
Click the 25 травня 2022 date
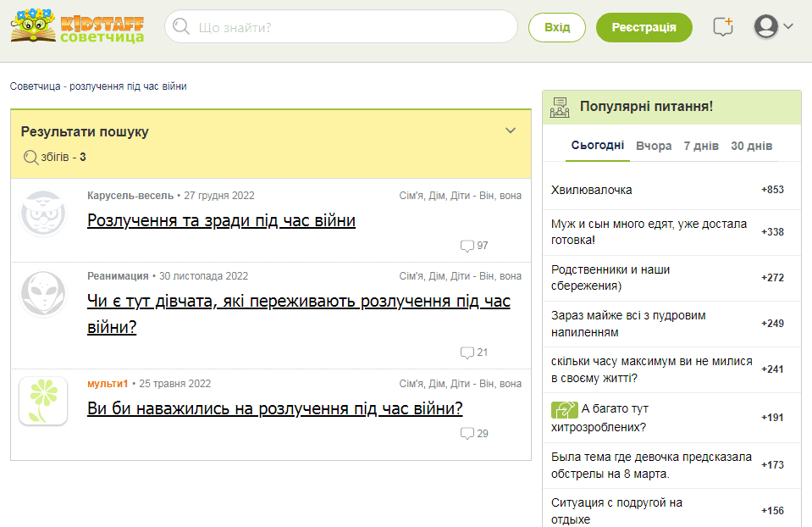tap(175, 384)
